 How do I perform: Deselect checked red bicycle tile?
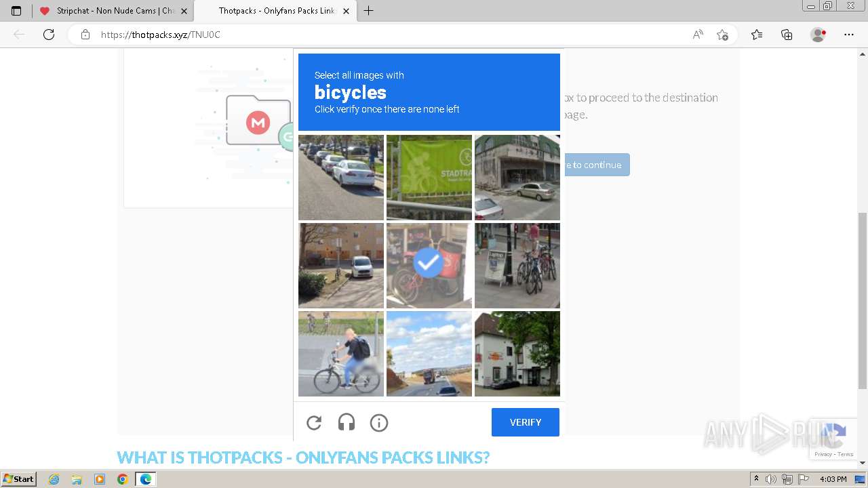click(429, 266)
